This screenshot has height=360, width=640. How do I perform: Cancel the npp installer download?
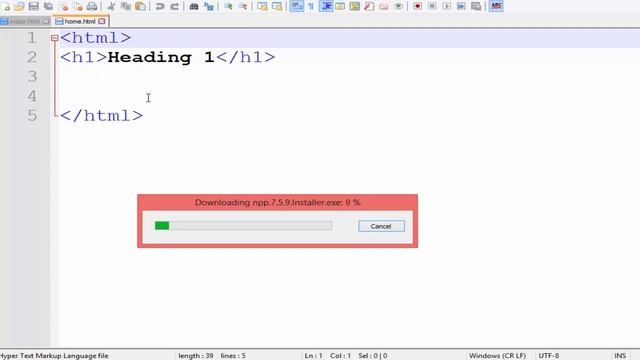click(381, 226)
